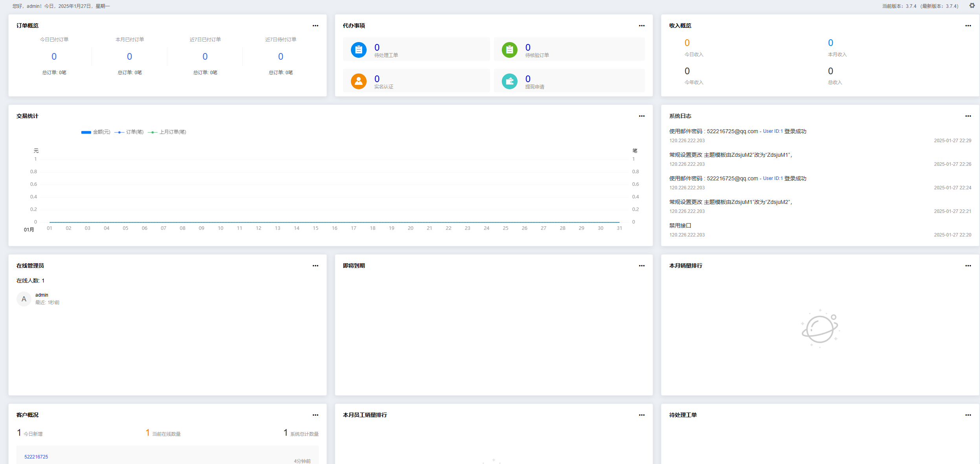Click 本月已付订单 count value
This screenshot has height=464, width=980.
130,57
